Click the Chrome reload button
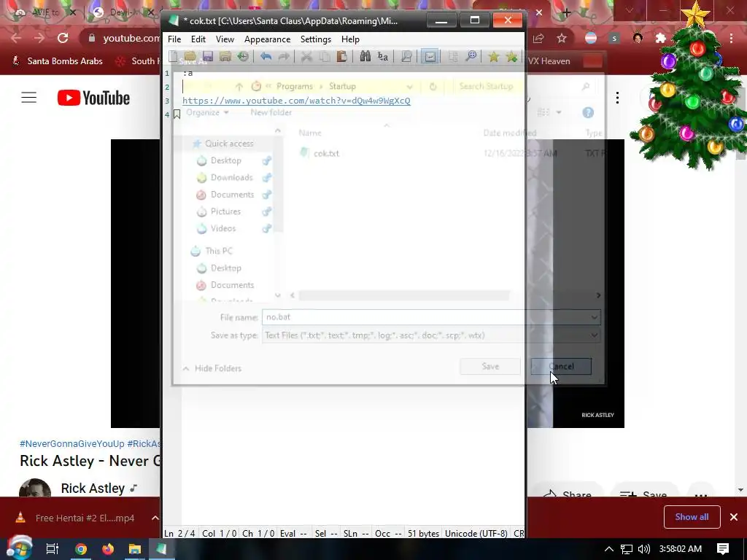747x560 pixels. pos(63,38)
